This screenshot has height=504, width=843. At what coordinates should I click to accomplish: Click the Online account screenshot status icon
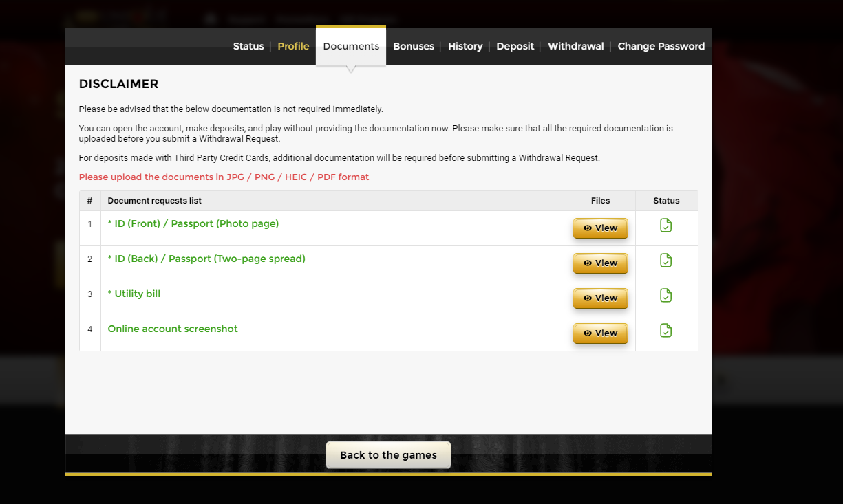click(665, 331)
